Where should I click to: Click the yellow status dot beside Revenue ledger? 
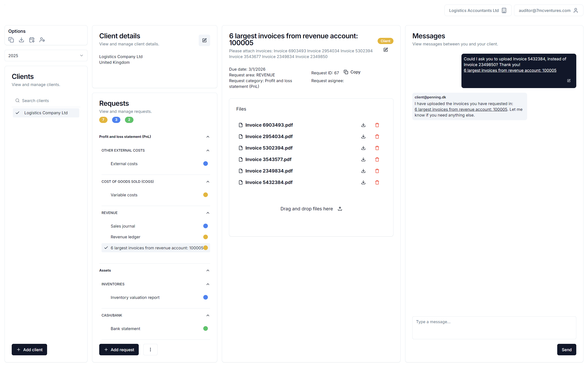tap(206, 237)
